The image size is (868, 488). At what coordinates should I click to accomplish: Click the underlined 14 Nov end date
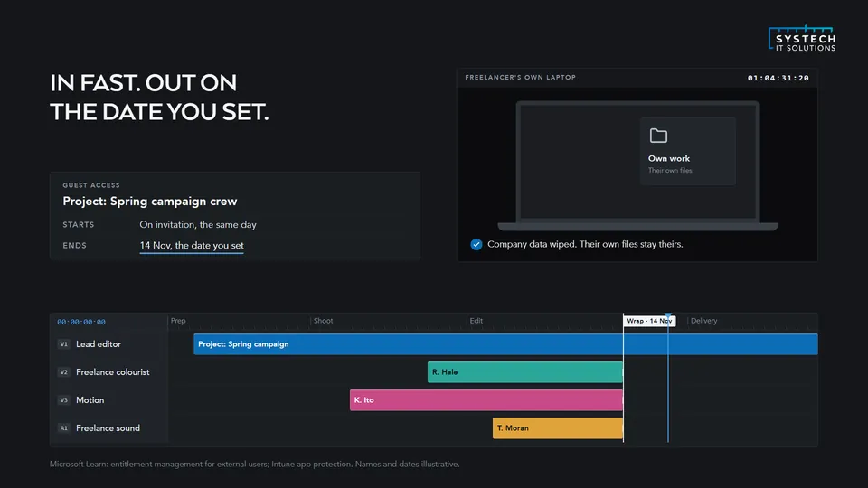pyautogui.click(x=192, y=246)
